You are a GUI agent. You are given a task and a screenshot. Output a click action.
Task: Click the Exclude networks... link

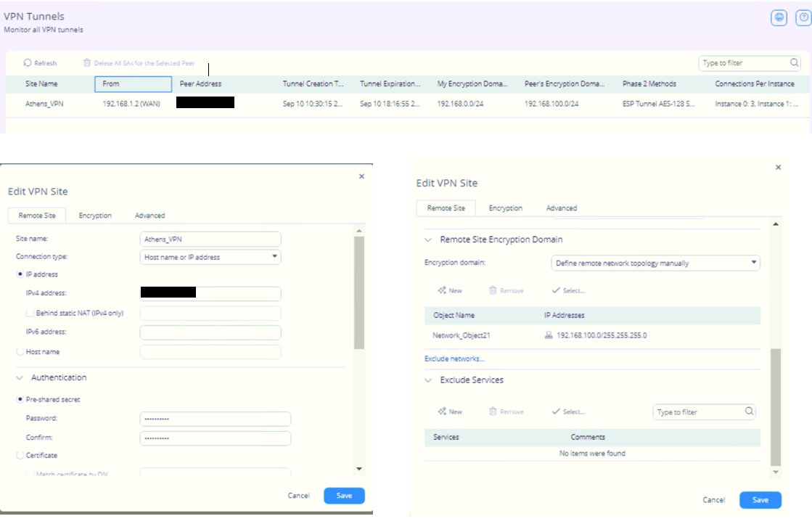click(x=454, y=359)
